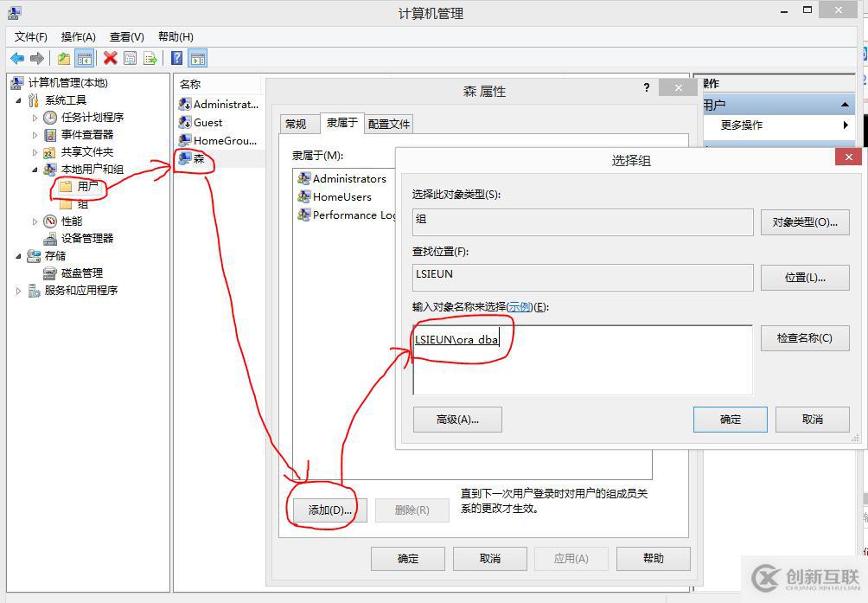
Task: Click the Event Viewer icon in tree
Action: (x=50, y=135)
